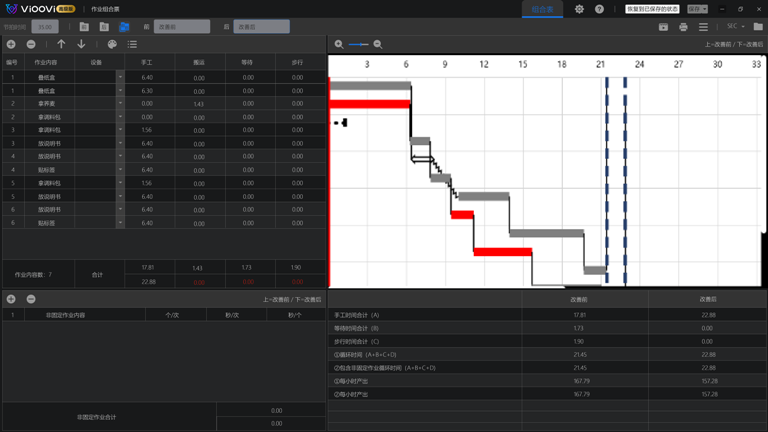768x432 pixels.
Task: Print the combination chart
Action: point(683,27)
